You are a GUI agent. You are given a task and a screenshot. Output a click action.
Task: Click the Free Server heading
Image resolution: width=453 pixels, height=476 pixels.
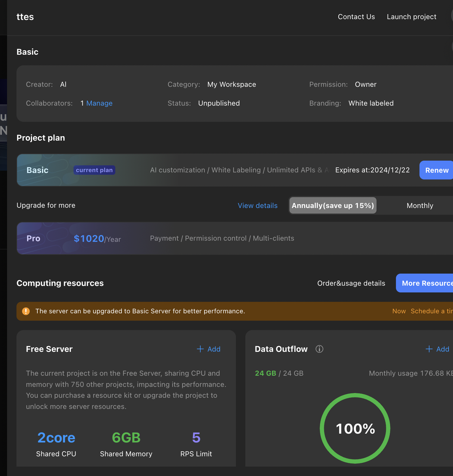point(49,349)
